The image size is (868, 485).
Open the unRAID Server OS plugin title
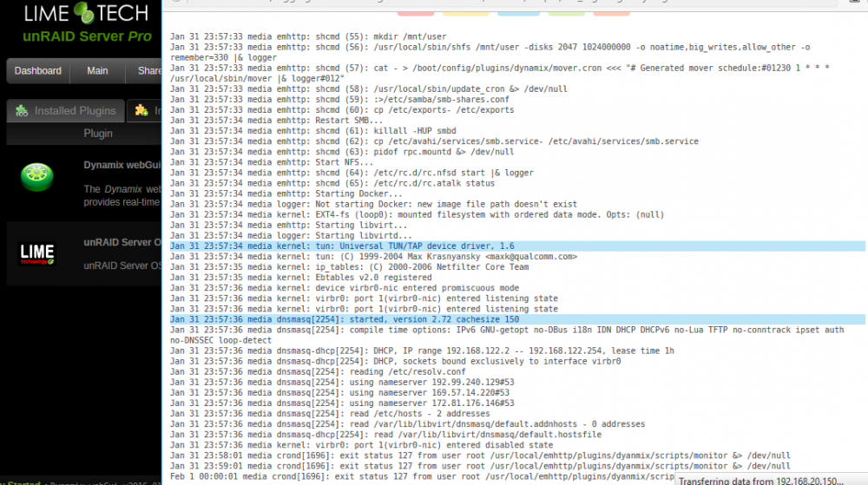point(122,242)
